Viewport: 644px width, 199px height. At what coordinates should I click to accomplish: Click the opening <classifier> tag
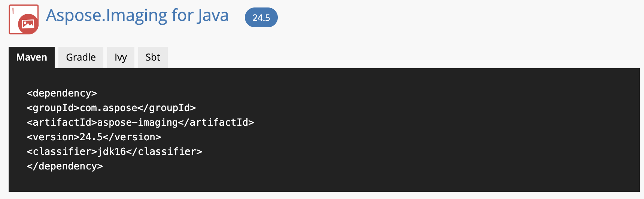click(62, 152)
